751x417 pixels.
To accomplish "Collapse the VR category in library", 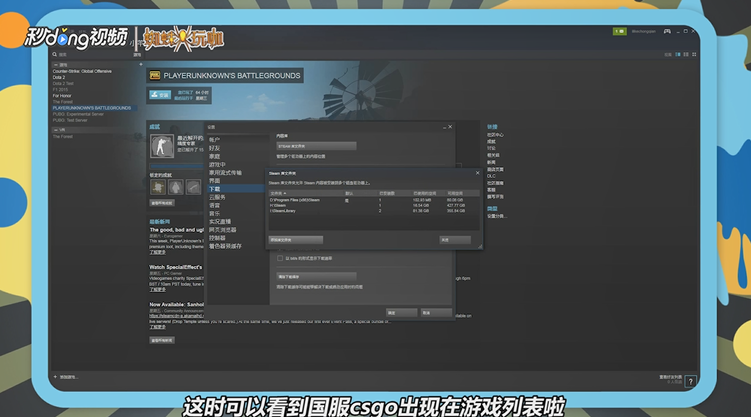I will (x=56, y=130).
